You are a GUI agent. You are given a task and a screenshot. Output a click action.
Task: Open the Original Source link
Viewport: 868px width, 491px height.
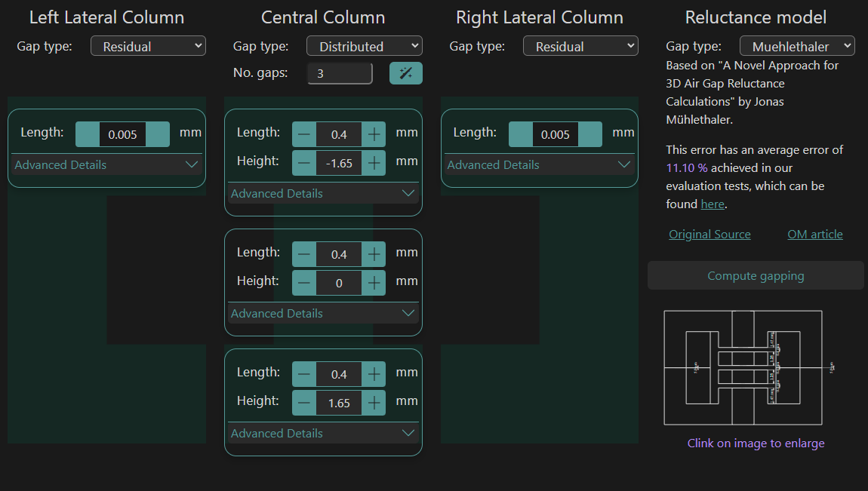click(x=709, y=234)
